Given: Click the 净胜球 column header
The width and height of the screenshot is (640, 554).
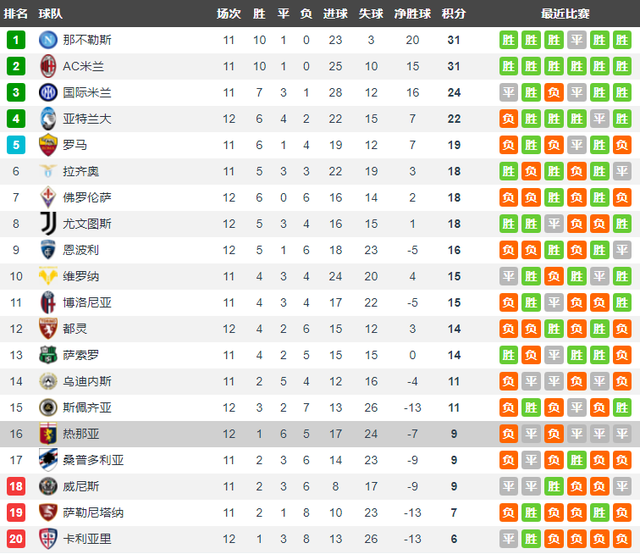Looking at the screenshot, I should (x=412, y=14).
